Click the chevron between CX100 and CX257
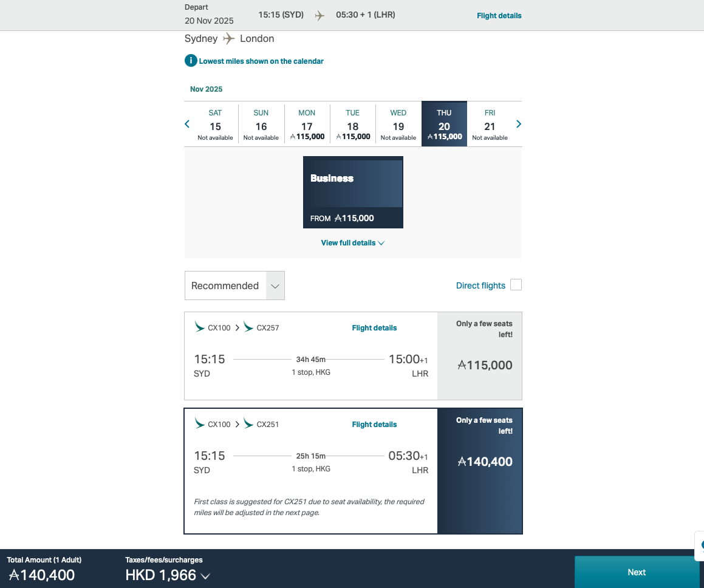 click(237, 327)
